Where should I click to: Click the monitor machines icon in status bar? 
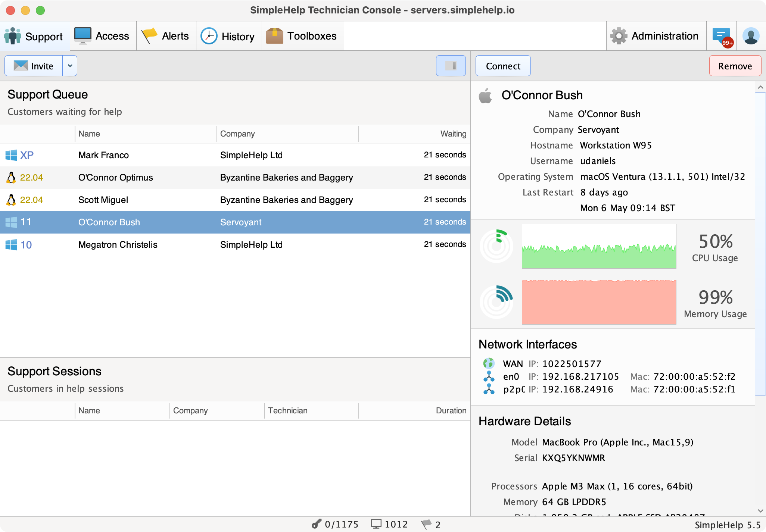point(376,524)
